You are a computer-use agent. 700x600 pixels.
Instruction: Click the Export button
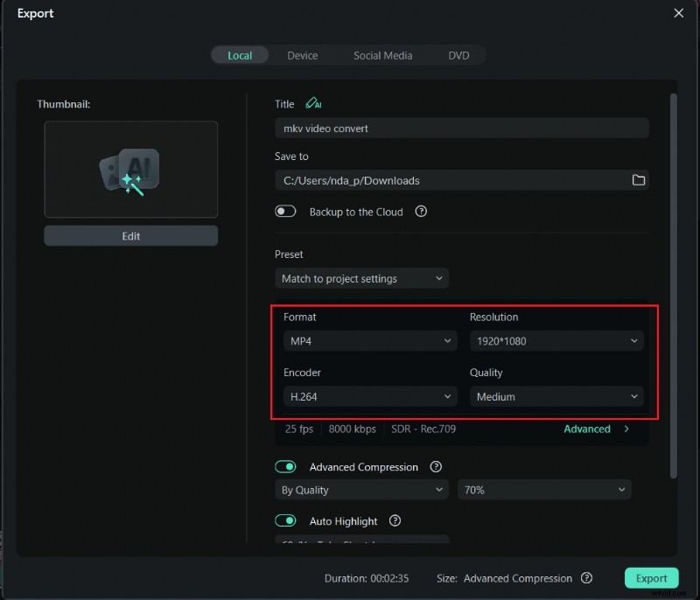click(651, 578)
